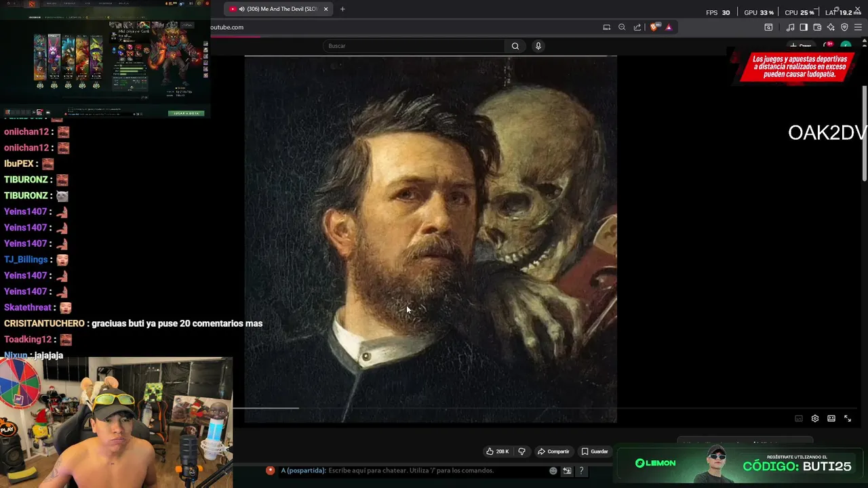Click the share page icon in address bar
This screenshot has height=488, width=868.
[637, 27]
